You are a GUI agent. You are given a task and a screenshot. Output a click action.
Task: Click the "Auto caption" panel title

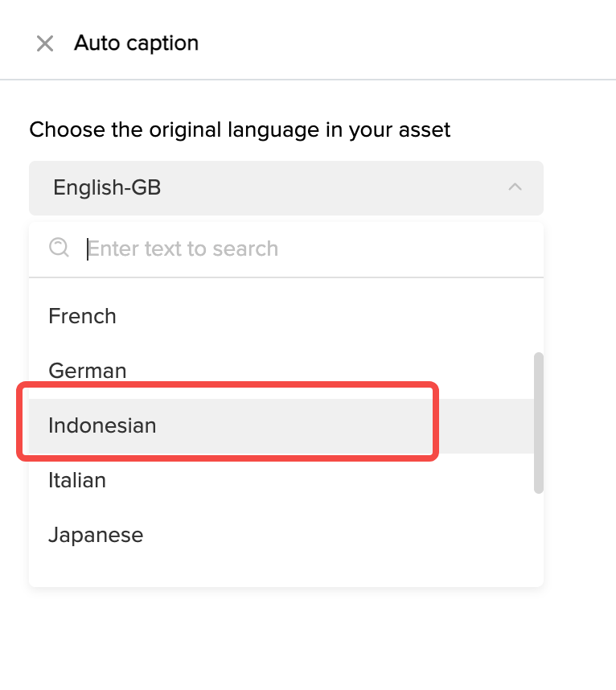click(136, 43)
